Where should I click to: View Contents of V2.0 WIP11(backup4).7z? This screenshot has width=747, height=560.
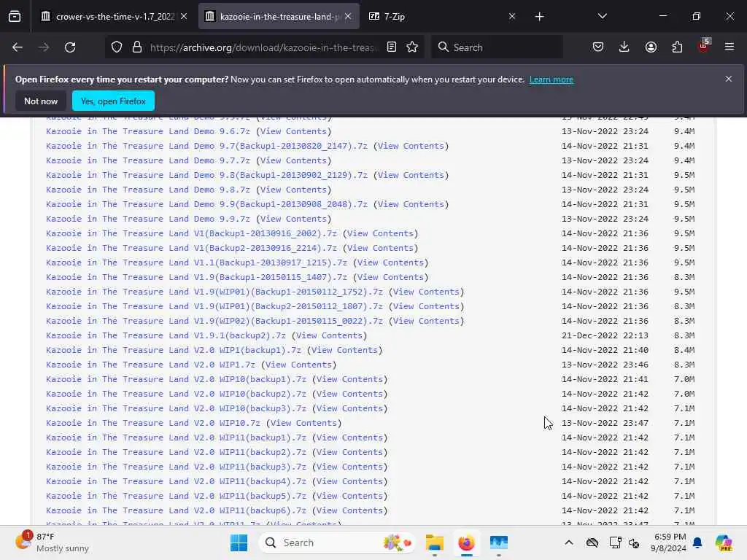(x=349, y=481)
